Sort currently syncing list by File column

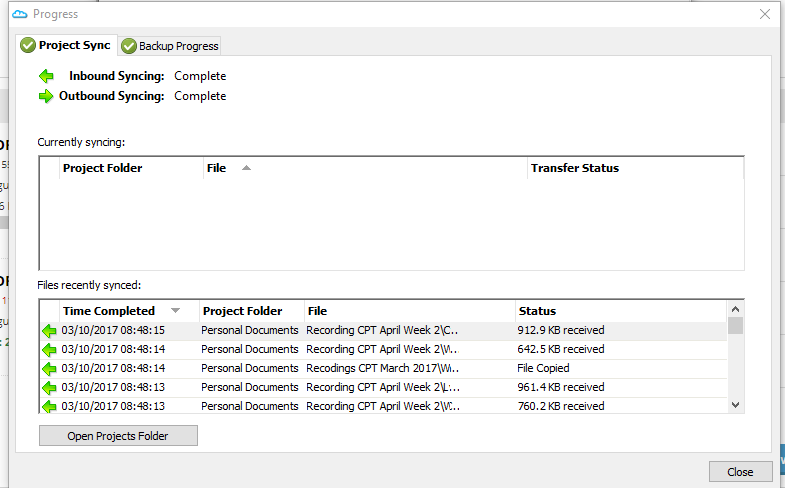(x=216, y=168)
